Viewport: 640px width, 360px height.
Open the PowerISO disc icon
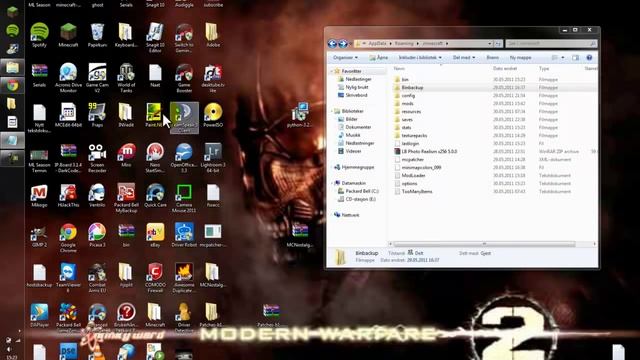pos(213,115)
